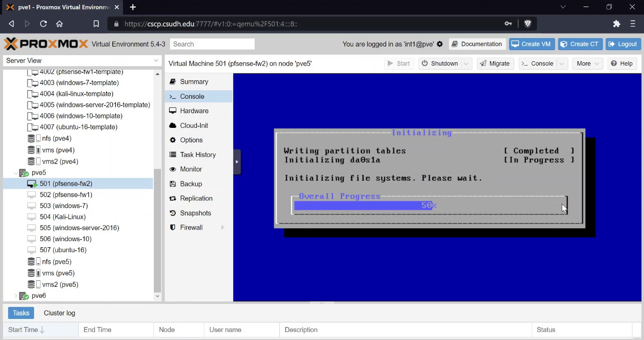Screen dimensions: 644x340
Task: Click the Overall Progress bar
Action: point(429,205)
